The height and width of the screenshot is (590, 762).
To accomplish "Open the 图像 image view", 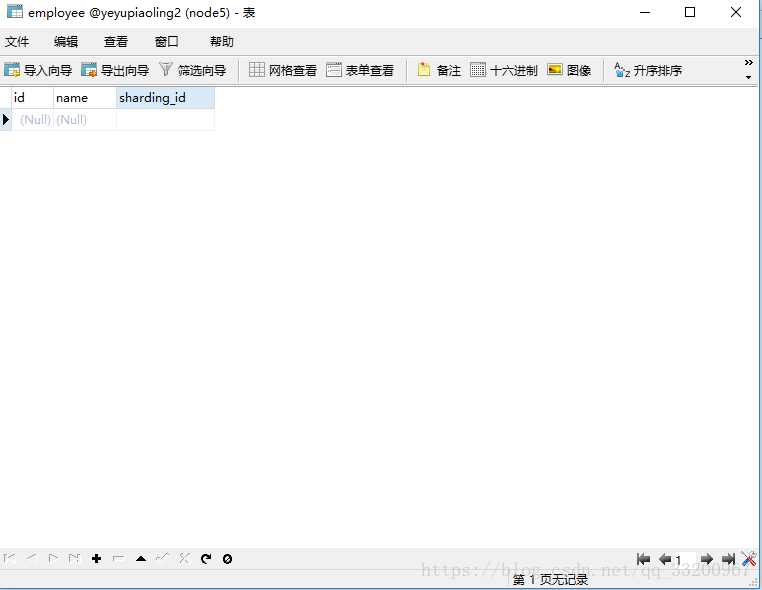I will tap(569, 70).
